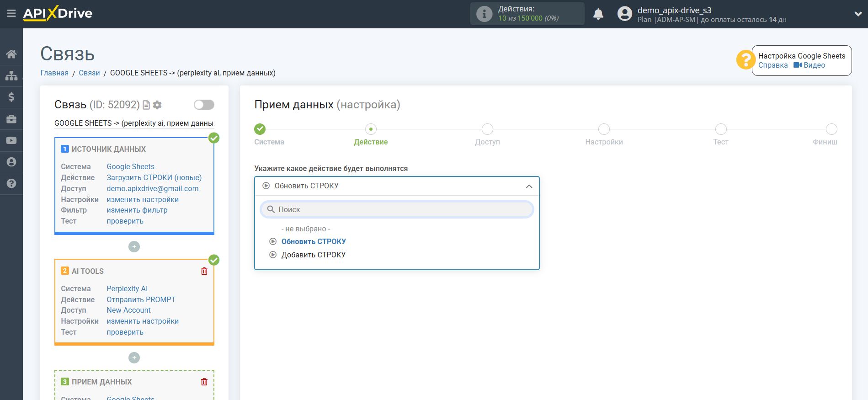The image size is (868, 400).
Task: Open the user profile sidebar icon
Action: click(x=11, y=162)
